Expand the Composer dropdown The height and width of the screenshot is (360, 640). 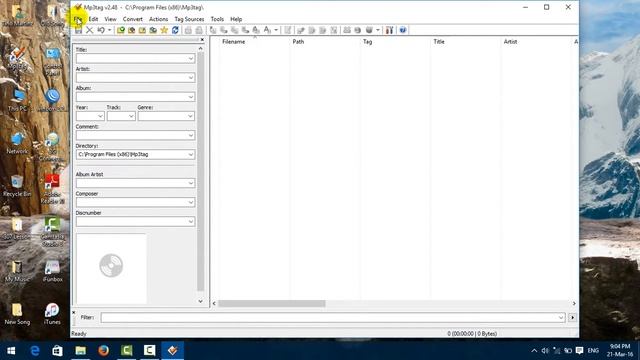191,202
